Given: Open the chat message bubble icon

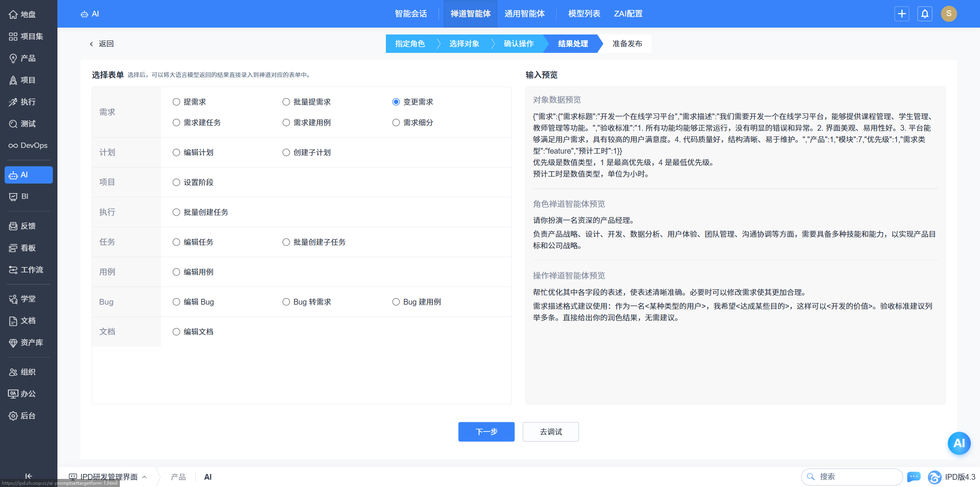Looking at the screenshot, I should point(914,477).
